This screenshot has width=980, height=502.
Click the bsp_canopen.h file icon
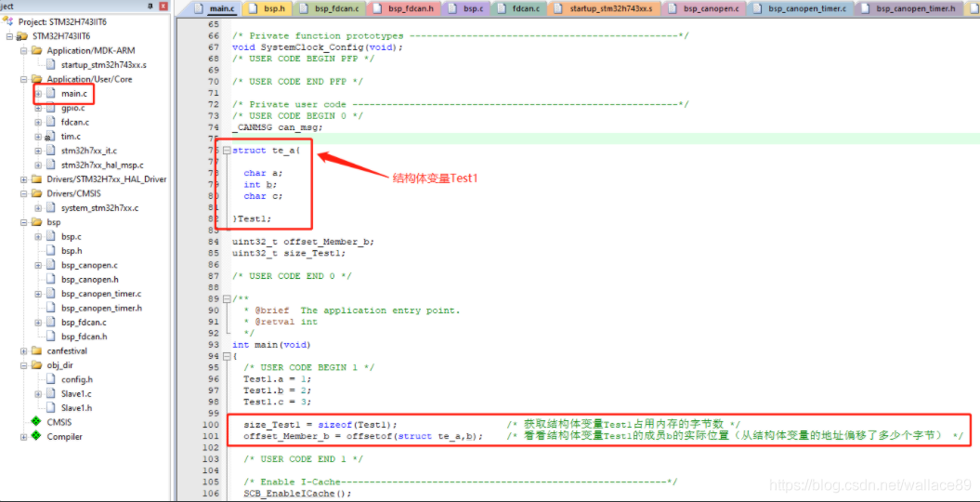[x=51, y=279]
